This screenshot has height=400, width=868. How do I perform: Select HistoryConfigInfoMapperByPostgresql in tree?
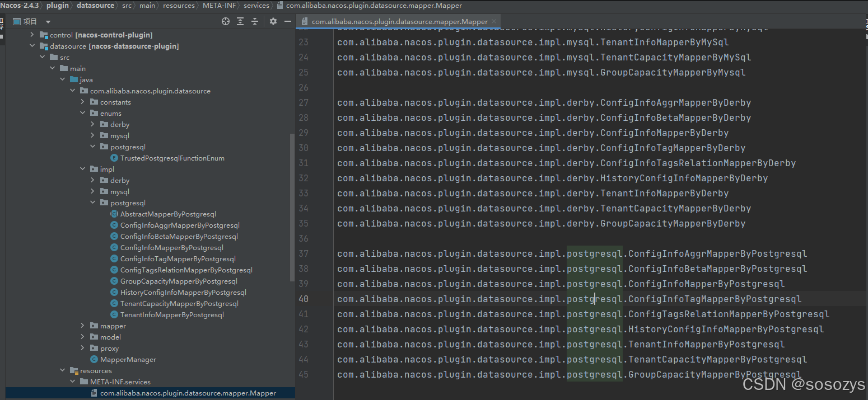[x=183, y=292]
